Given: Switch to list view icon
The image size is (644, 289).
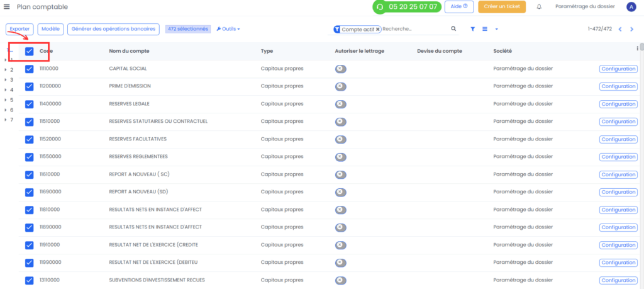Looking at the screenshot, I should click(485, 29).
